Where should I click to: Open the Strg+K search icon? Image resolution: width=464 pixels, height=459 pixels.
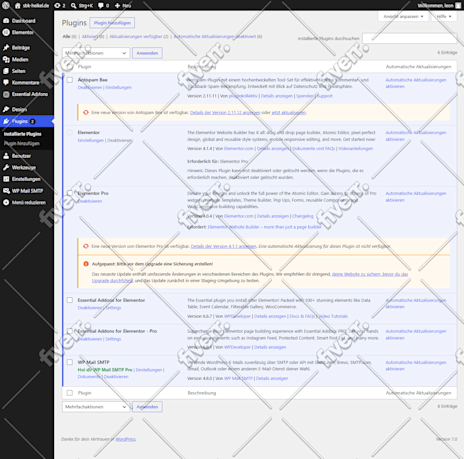74,6
